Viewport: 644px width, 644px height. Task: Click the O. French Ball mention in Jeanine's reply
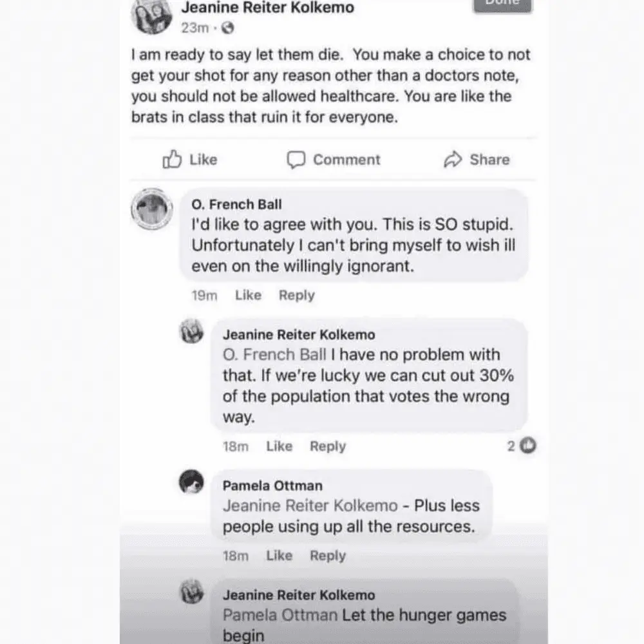(x=274, y=355)
